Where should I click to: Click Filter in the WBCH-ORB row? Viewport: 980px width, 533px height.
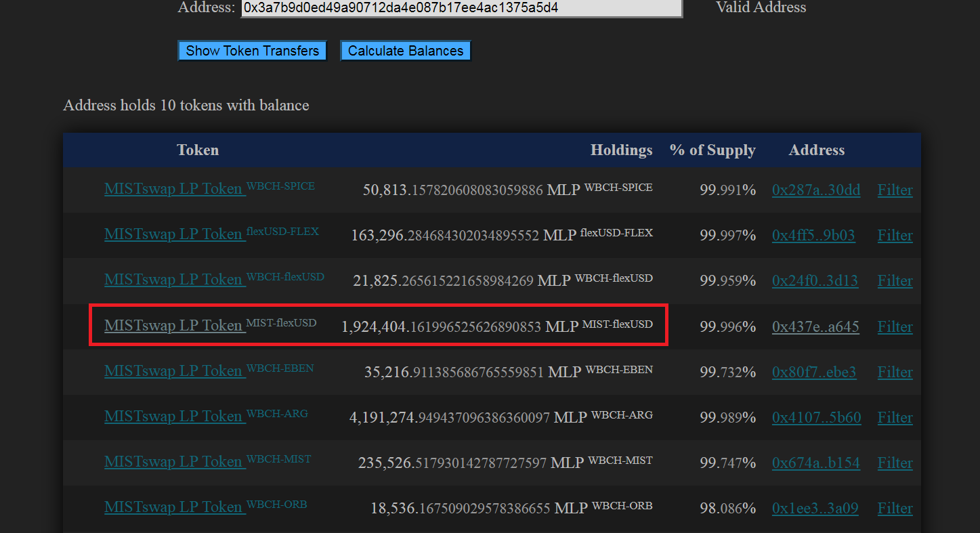tap(895, 508)
